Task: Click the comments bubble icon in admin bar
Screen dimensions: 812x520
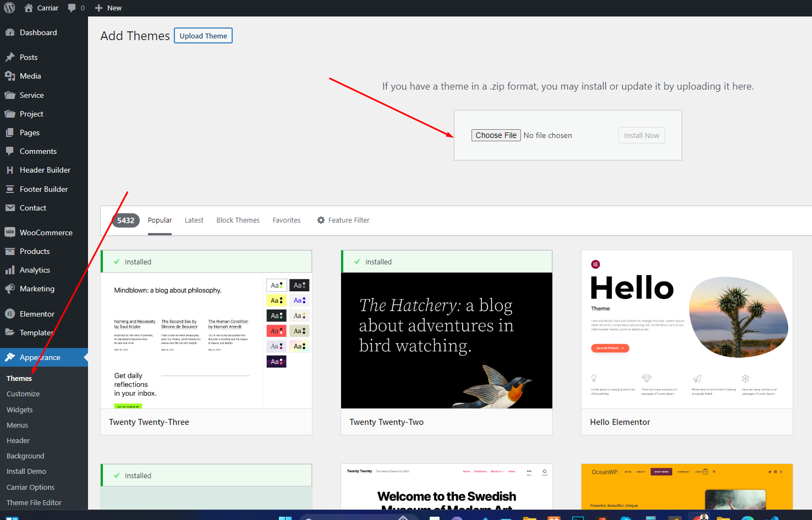Action: click(x=72, y=8)
